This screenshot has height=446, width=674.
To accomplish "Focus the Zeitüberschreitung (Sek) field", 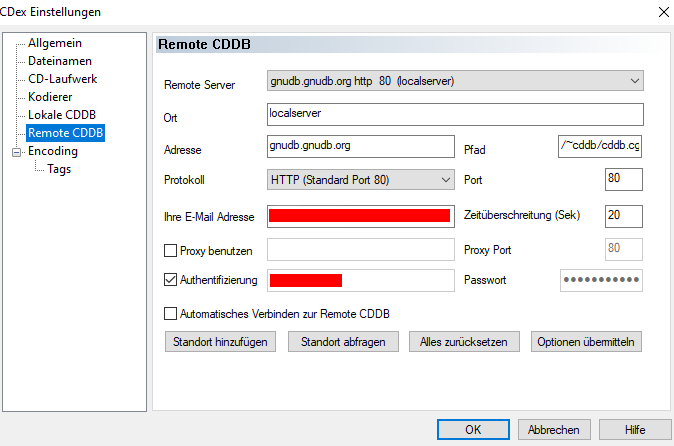I will tap(623, 216).
